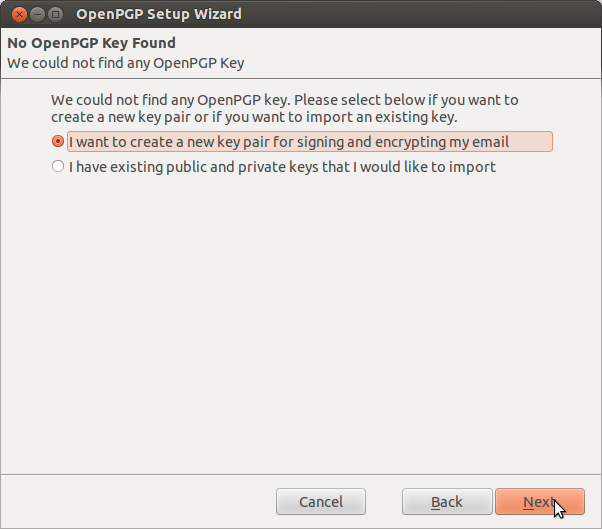Click the 'No OpenPGP Key Found' heading

(91, 43)
